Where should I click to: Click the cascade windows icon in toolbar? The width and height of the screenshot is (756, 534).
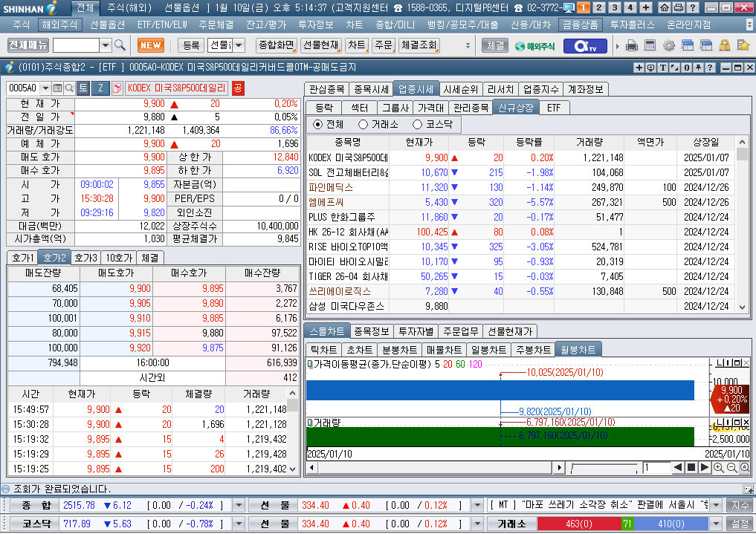click(x=688, y=46)
